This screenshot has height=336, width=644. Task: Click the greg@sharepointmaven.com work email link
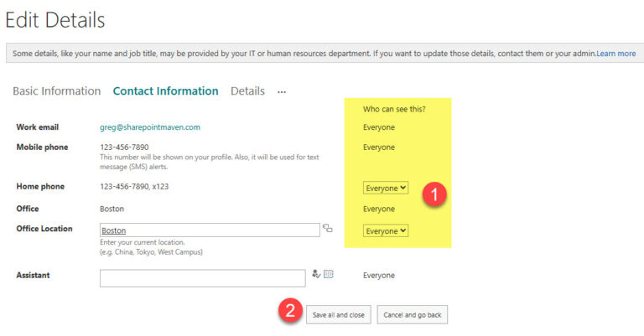pyautogui.click(x=150, y=127)
